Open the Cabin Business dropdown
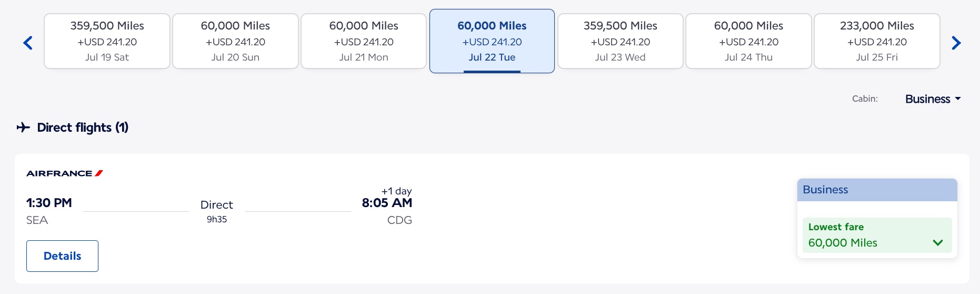The height and width of the screenshot is (294, 980). [x=933, y=99]
